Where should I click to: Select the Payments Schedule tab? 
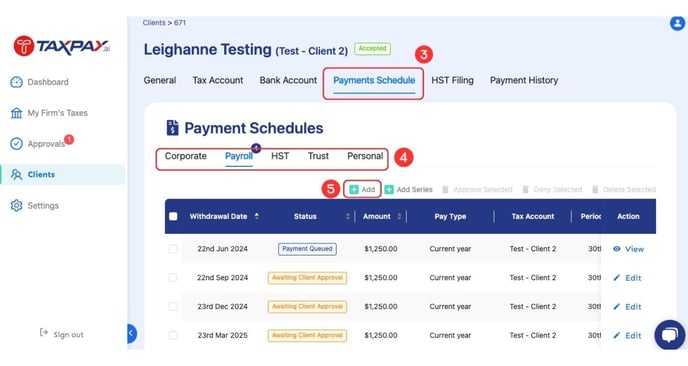(x=374, y=81)
